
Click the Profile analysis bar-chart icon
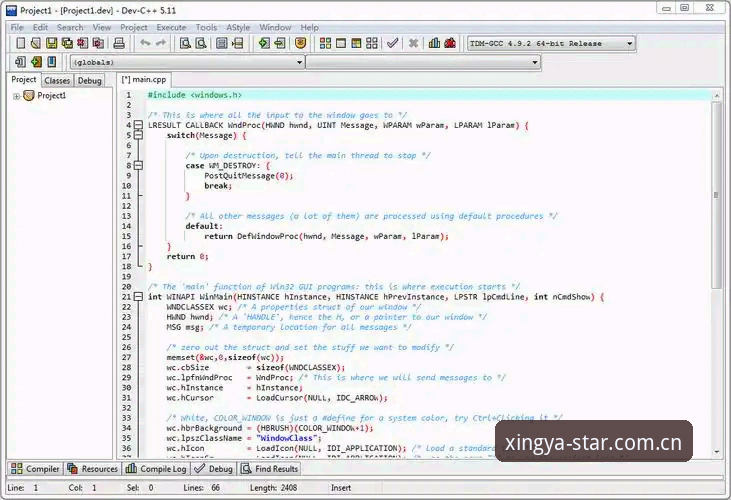(434, 43)
